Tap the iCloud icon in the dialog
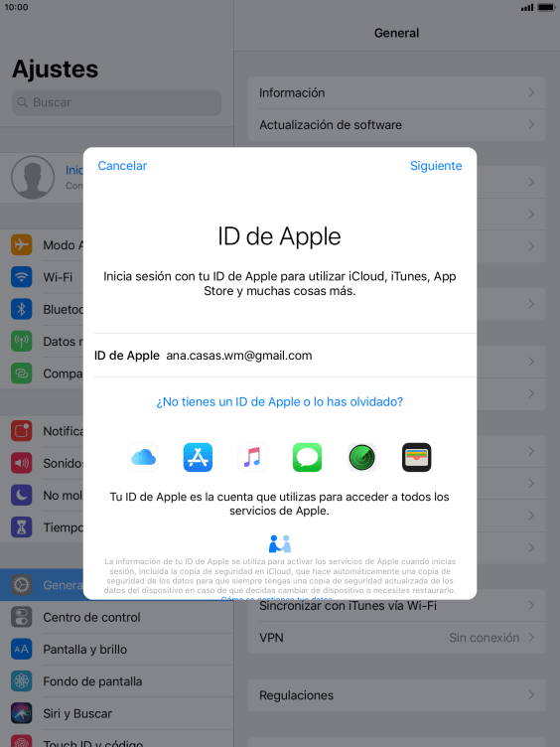 pyautogui.click(x=143, y=457)
